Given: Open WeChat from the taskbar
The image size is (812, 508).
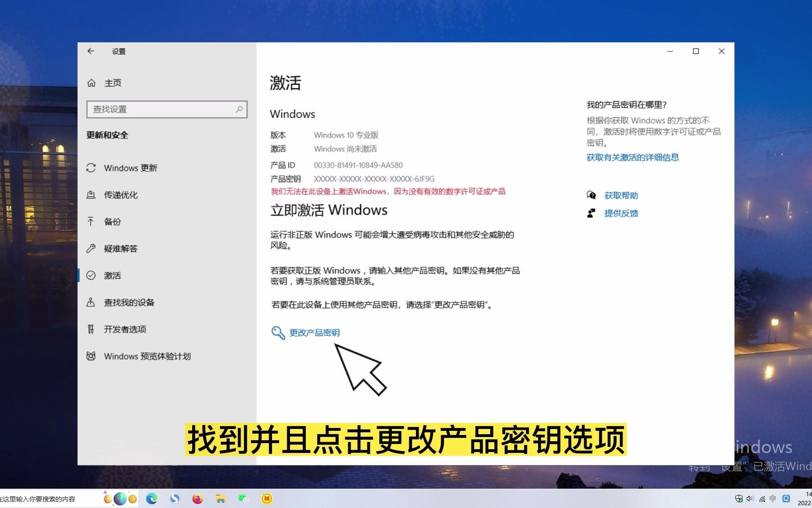Looking at the screenshot, I should tap(243, 498).
